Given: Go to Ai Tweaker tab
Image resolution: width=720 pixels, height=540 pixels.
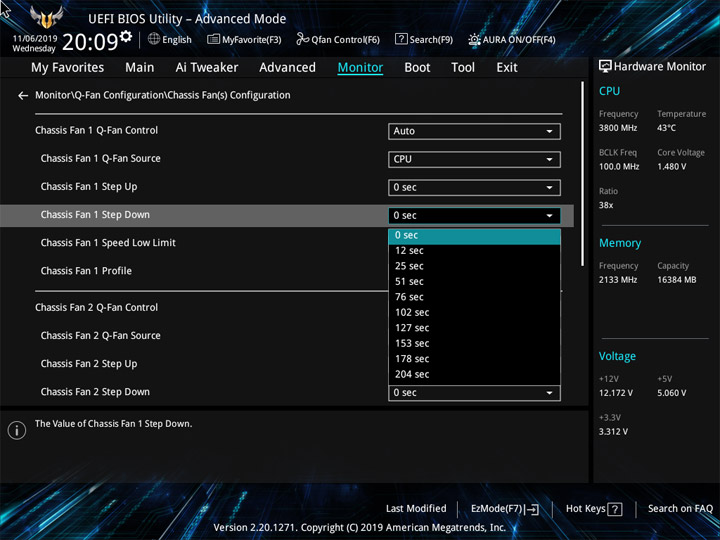Looking at the screenshot, I should (x=207, y=68).
